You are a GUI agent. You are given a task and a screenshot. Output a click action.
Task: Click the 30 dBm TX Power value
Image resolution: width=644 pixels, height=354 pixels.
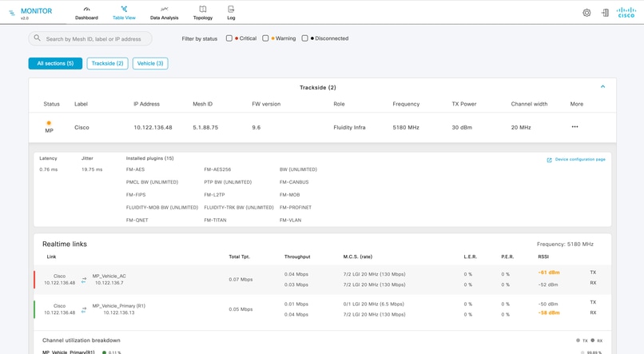pyautogui.click(x=462, y=127)
